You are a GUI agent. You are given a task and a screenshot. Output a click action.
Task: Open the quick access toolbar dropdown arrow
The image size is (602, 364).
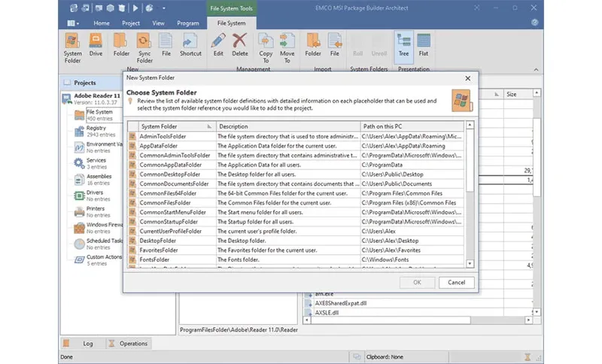coord(164,8)
